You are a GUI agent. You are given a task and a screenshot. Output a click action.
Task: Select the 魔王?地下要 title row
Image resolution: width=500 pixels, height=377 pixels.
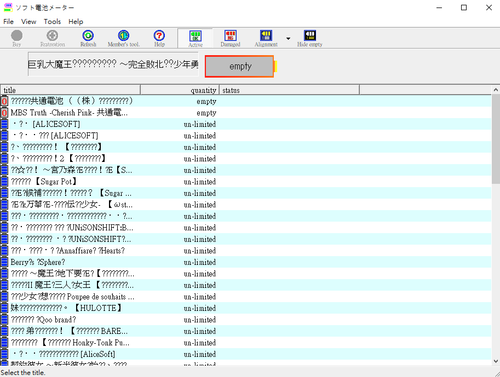[x=246, y=274]
